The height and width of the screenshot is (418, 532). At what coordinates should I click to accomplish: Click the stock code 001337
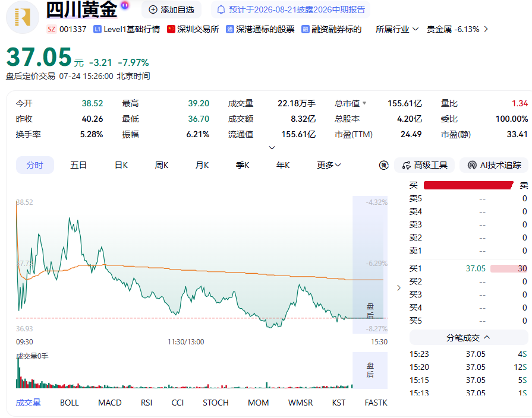coord(73,29)
